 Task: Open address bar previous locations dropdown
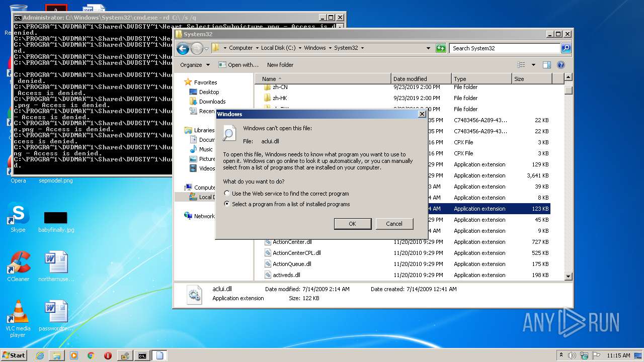point(428,48)
